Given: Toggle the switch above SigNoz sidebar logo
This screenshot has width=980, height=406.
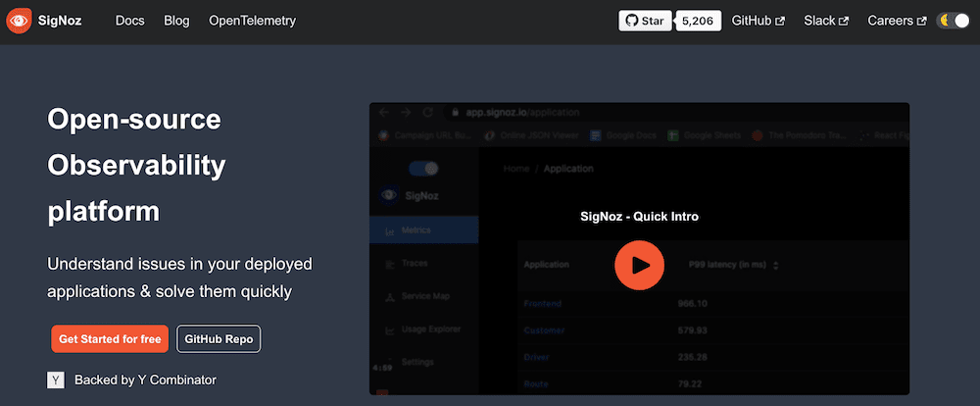Looking at the screenshot, I should point(423,169).
